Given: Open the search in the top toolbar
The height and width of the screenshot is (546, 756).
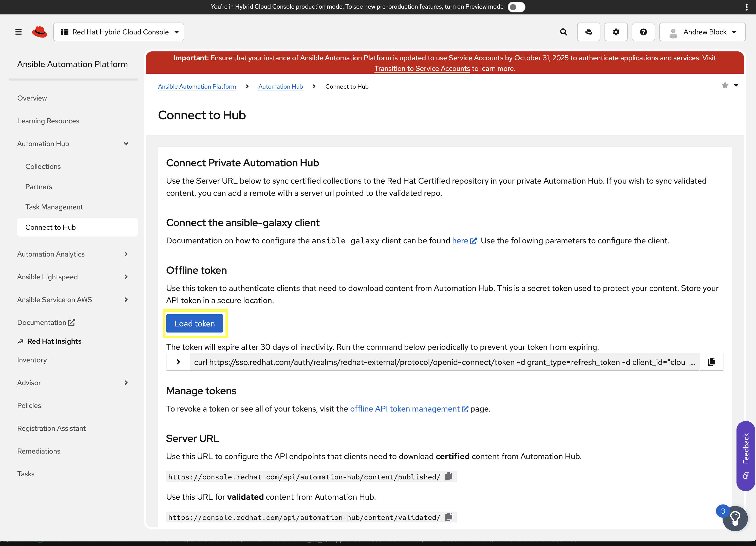Looking at the screenshot, I should (x=564, y=32).
